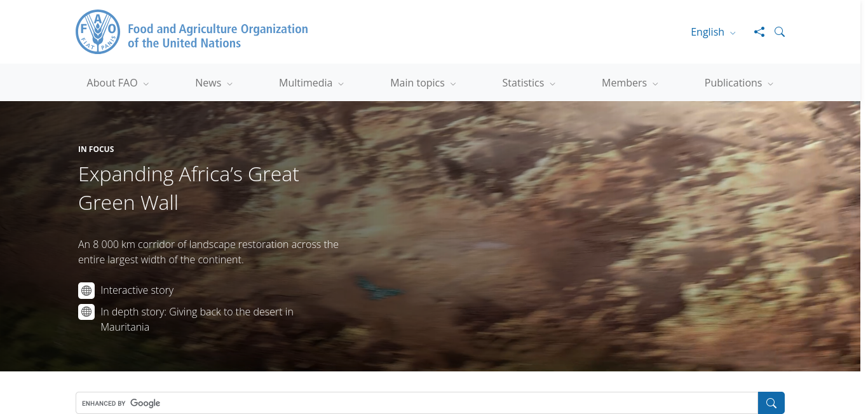Click the magnifier search icon in the header
868x414 pixels.
click(x=780, y=32)
